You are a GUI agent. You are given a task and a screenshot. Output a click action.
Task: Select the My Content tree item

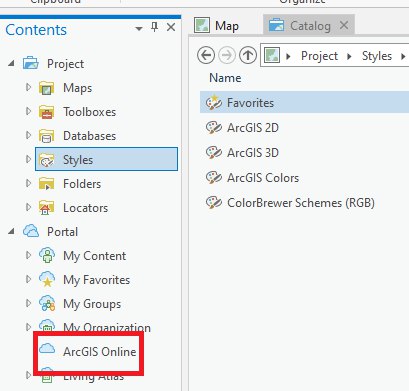tap(95, 256)
